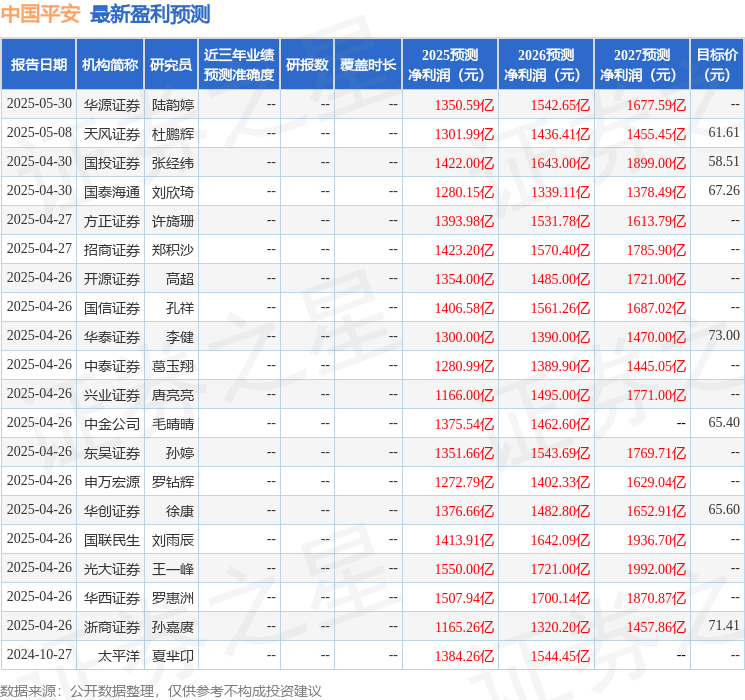This screenshot has width=745, height=700.
Task: Select the 国投证券 institution cell
Action: (112, 163)
